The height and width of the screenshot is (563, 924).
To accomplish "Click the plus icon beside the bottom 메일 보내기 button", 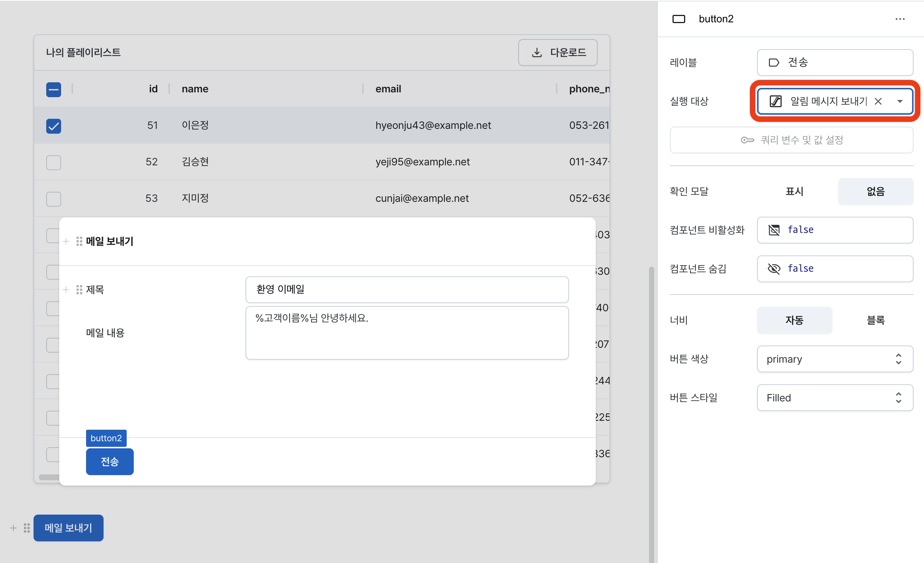I will click(x=13, y=528).
